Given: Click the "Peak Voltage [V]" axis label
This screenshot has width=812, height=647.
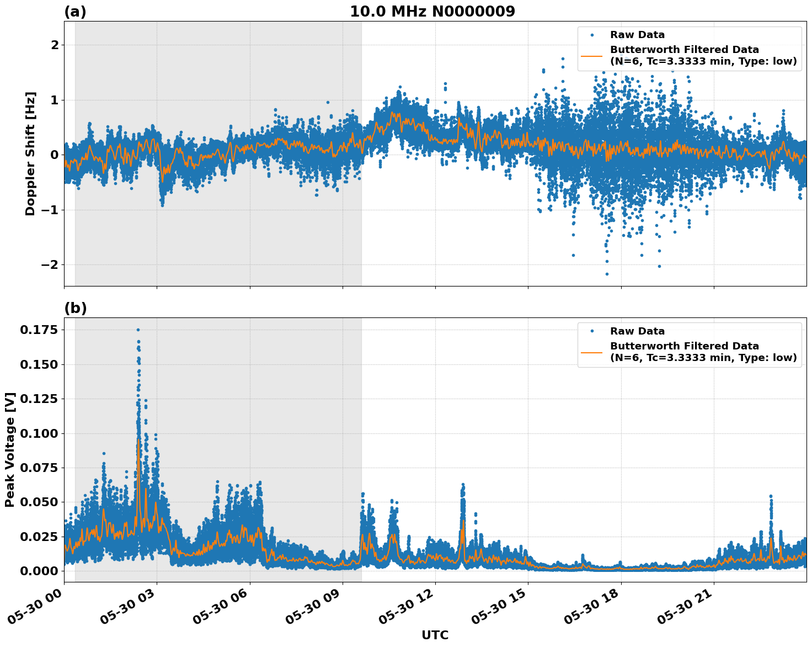Looking at the screenshot, I should [10, 449].
